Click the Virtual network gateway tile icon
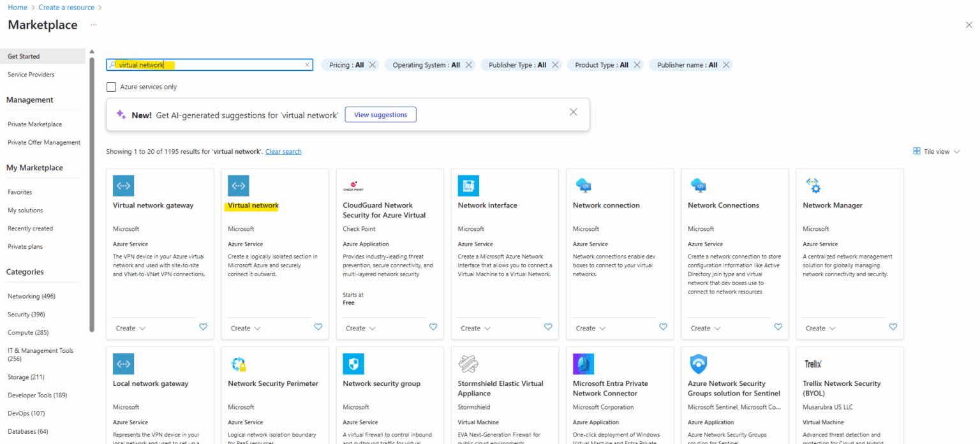The image size is (980, 444). pyautogui.click(x=123, y=186)
